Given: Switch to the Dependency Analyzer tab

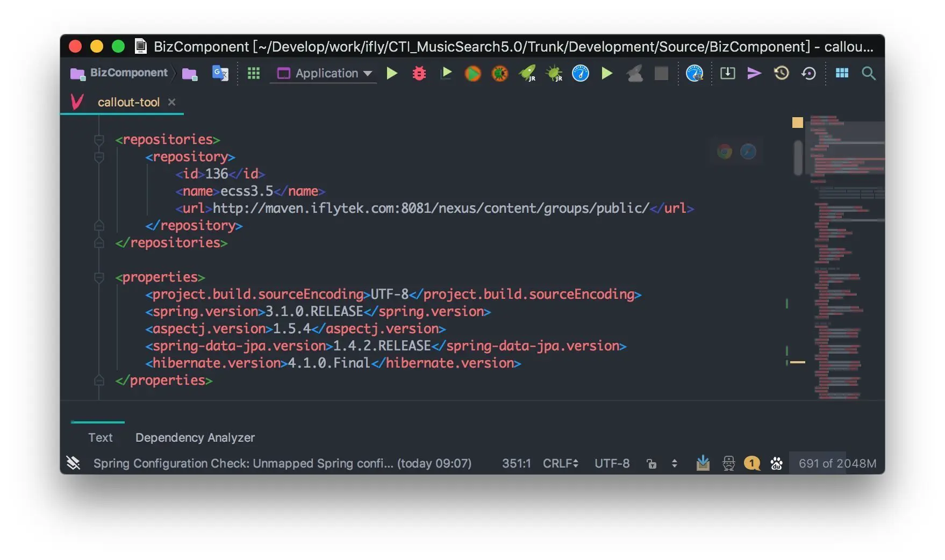Looking at the screenshot, I should pos(195,437).
